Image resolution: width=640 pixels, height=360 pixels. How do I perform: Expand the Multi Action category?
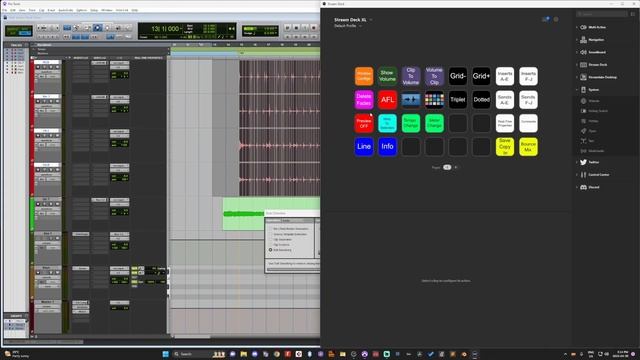pyautogui.click(x=593, y=27)
